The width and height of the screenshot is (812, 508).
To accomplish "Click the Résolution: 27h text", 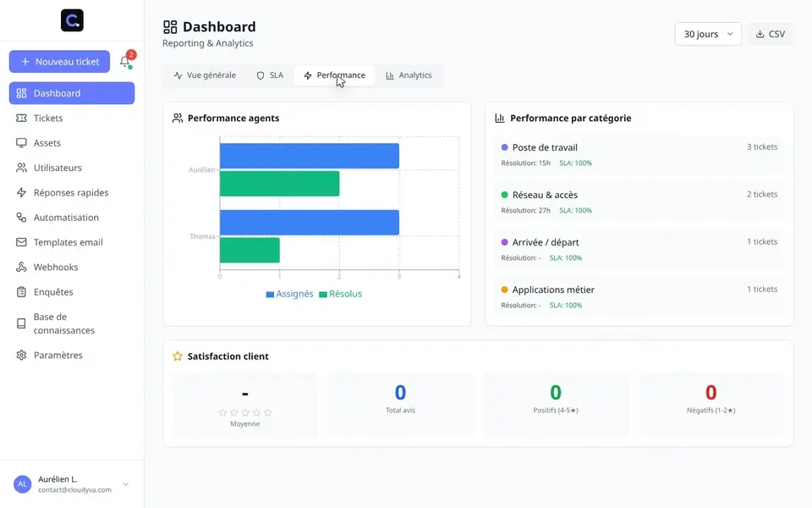I will [x=525, y=211].
